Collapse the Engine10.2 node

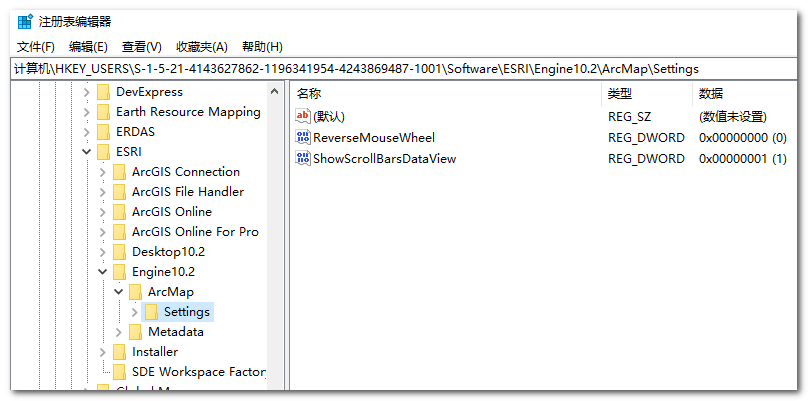(103, 272)
